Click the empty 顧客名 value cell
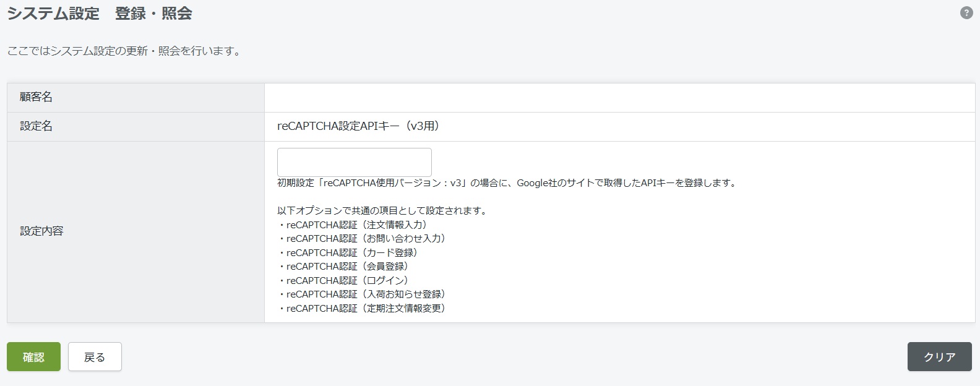The image size is (980, 386). (x=619, y=97)
